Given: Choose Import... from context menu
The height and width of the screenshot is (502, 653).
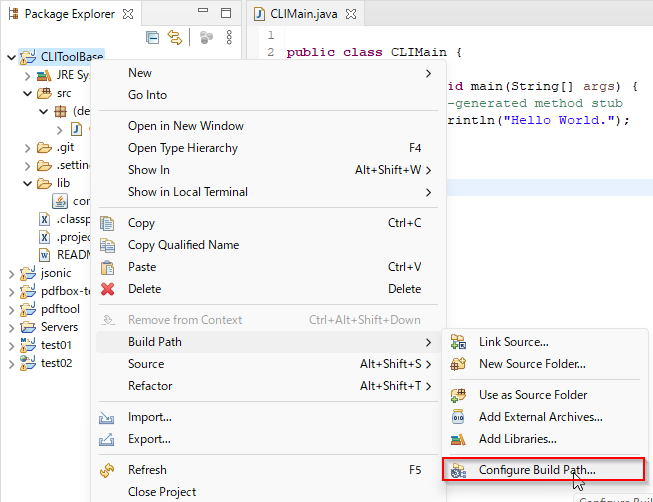Looking at the screenshot, I should pyautogui.click(x=269, y=417).
